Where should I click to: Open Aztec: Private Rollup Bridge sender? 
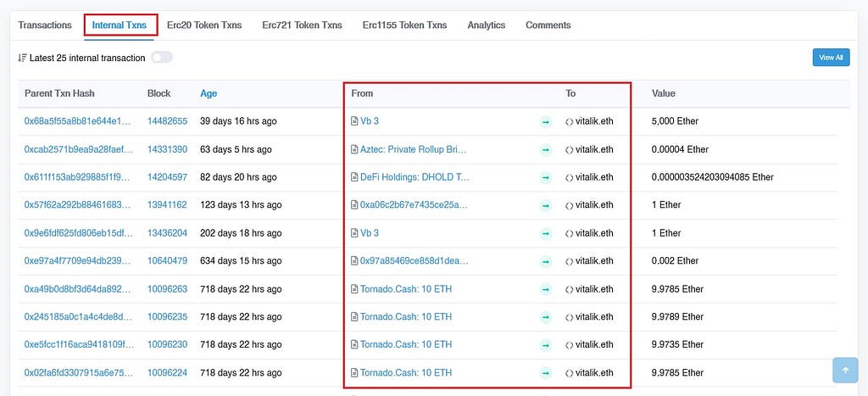(414, 149)
